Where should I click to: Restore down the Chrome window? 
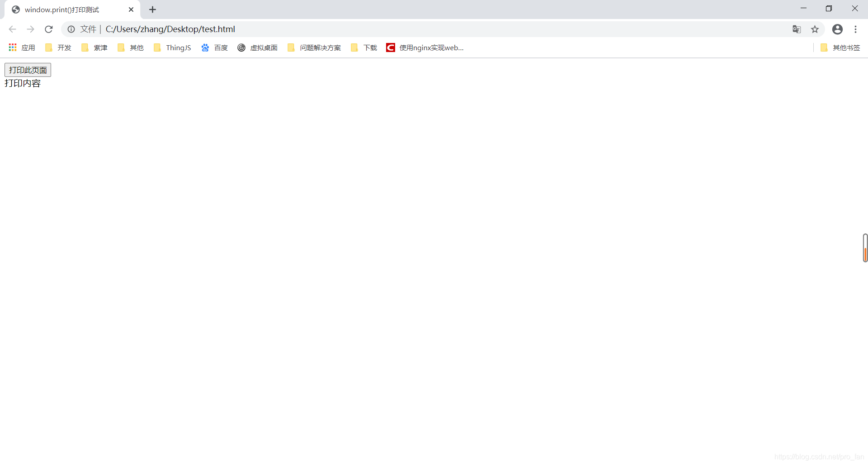coord(829,8)
